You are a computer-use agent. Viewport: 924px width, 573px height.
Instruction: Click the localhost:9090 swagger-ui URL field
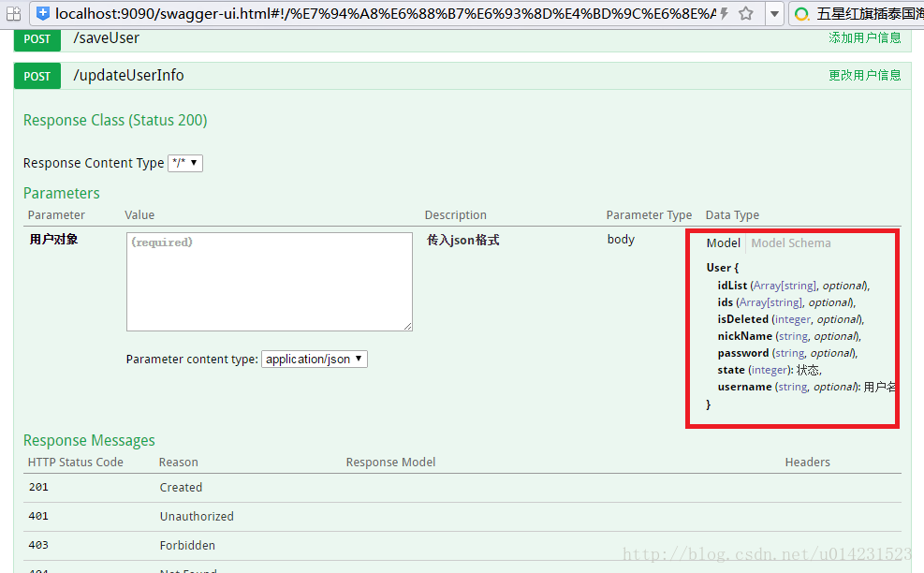386,13
